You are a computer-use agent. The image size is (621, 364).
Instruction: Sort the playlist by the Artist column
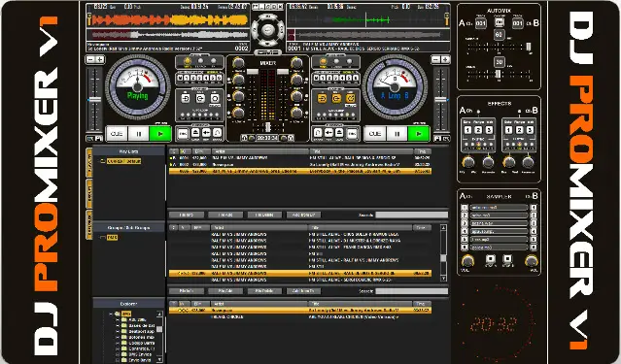pos(259,151)
